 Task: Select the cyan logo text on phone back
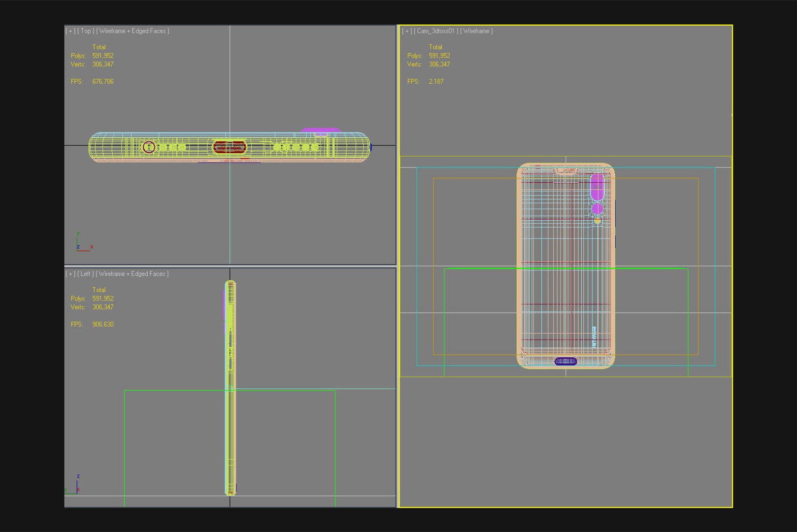click(594, 336)
